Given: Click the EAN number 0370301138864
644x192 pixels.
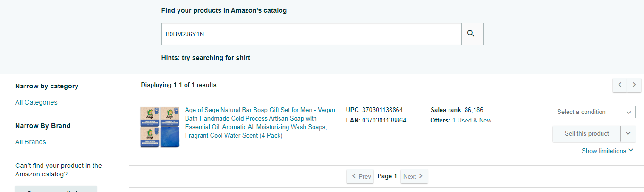Looking at the screenshot, I should point(384,121).
